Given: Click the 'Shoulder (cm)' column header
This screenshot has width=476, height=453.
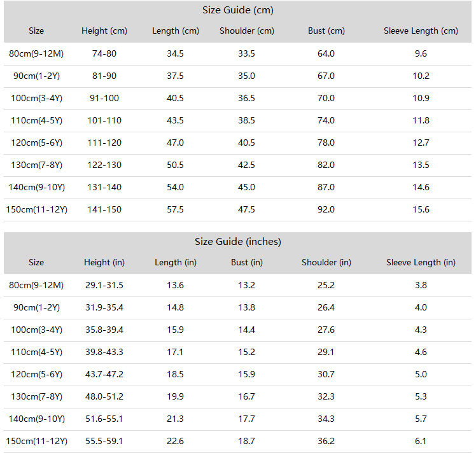Looking at the screenshot, I should [247, 31].
